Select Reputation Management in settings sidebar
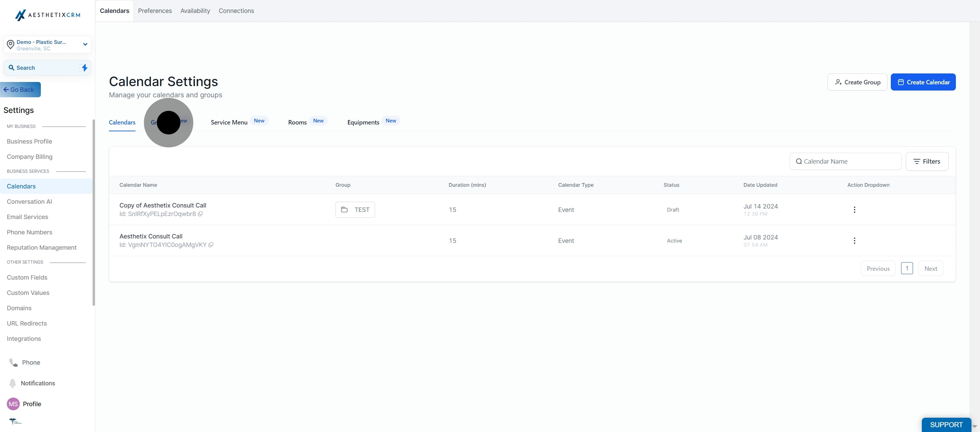Screen dimensions: 980x432 point(42,247)
